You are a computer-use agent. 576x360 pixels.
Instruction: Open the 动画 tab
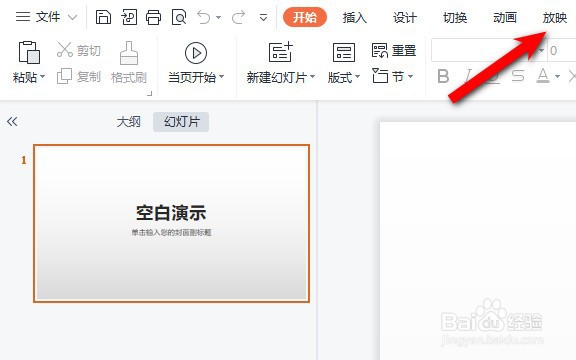tap(505, 17)
